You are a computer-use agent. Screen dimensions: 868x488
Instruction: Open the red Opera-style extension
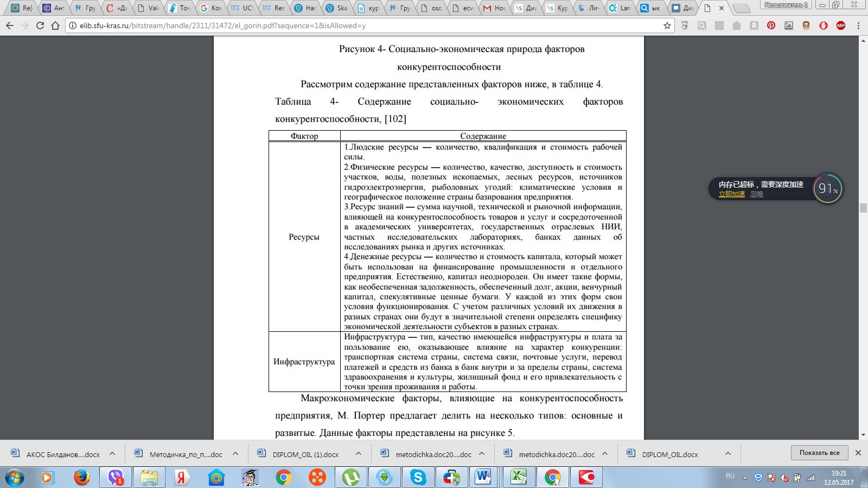(824, 25)
